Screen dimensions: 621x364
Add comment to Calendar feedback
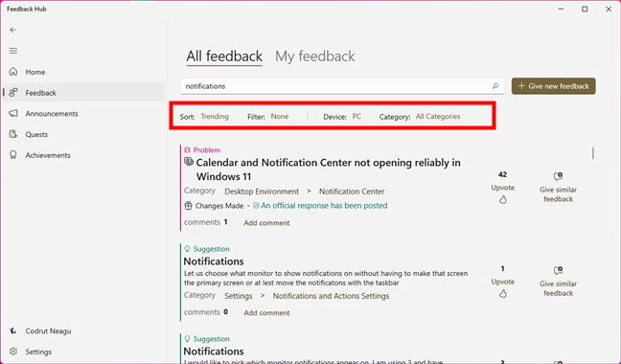point(266,223)
